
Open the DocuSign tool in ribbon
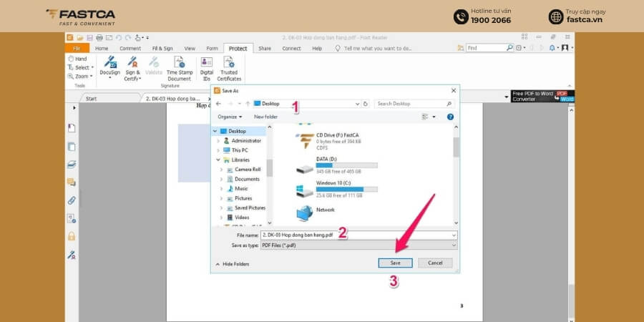coord(110,67)
